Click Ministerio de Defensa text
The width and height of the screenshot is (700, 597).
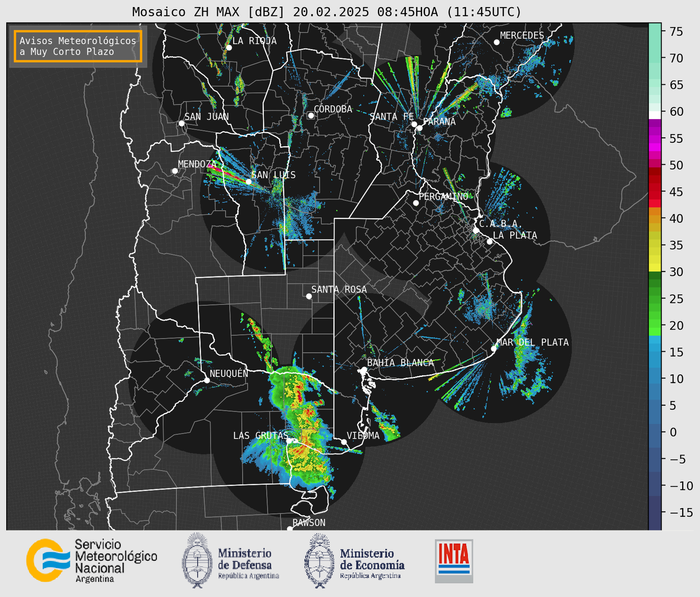coord(248,564)
